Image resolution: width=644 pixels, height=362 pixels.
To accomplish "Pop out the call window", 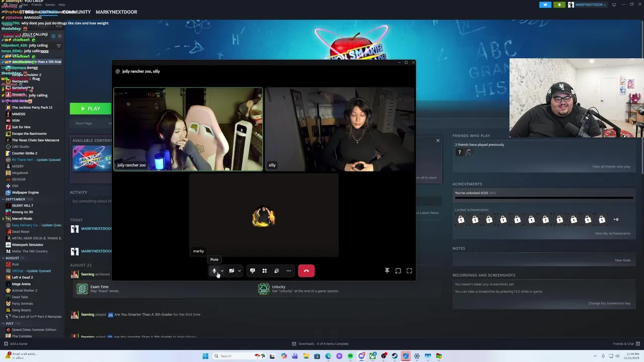I will 398,270.
